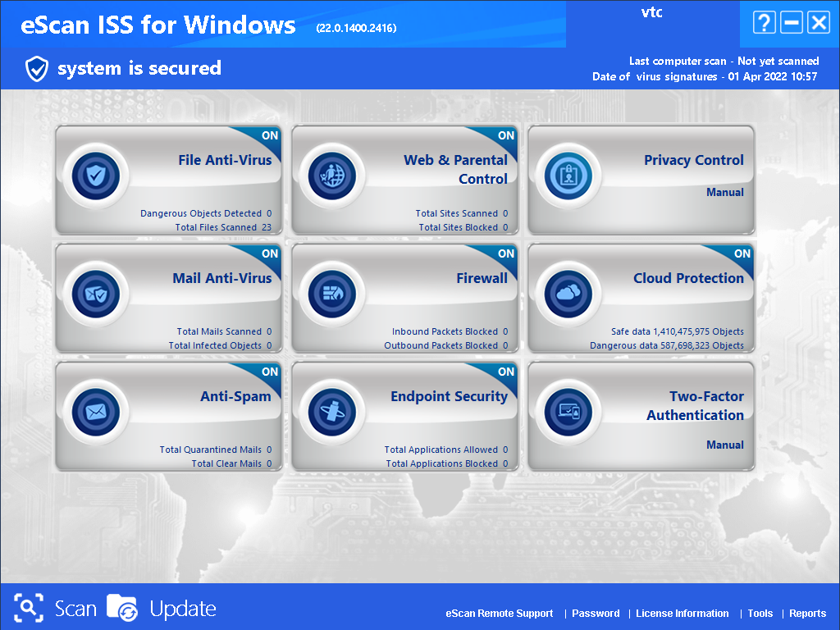Open the Two-Factor Authentication icon
Viewport: 840px width, 630px height.
(x=568, y=411)
